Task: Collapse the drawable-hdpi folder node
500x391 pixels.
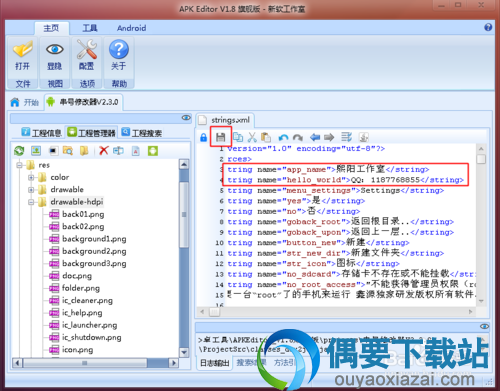Action: (x=31, y=202)
